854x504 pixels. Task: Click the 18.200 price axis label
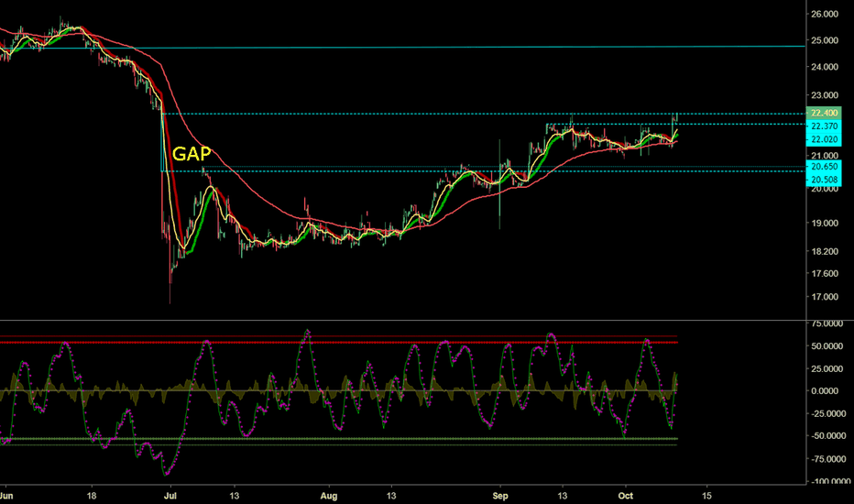[825, 251]
